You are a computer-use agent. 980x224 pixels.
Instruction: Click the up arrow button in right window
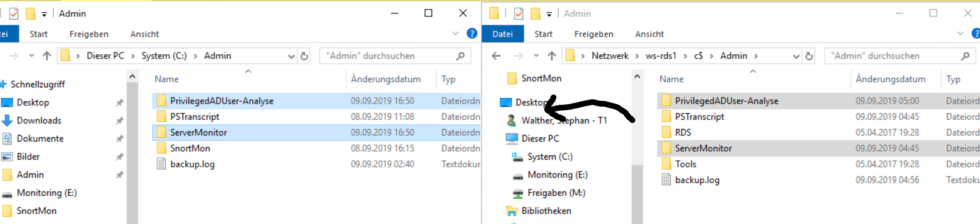click(551, 56)
